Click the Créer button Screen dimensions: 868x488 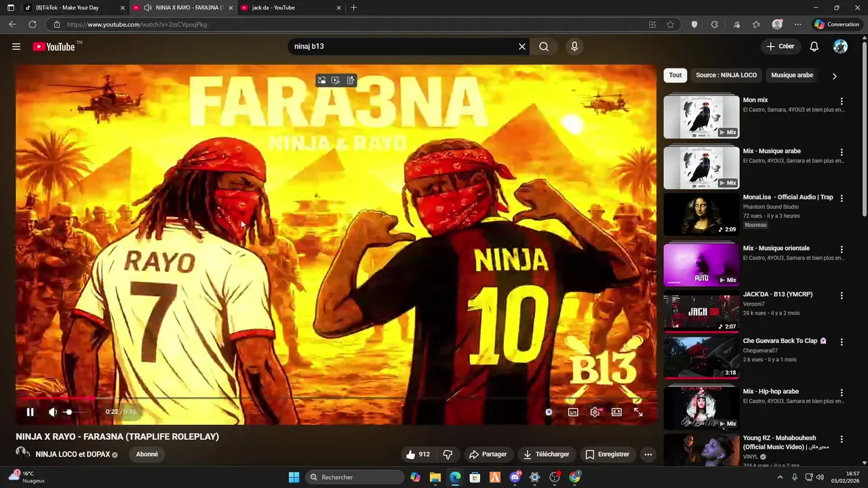pyautogui.click(x=781, y=47)
